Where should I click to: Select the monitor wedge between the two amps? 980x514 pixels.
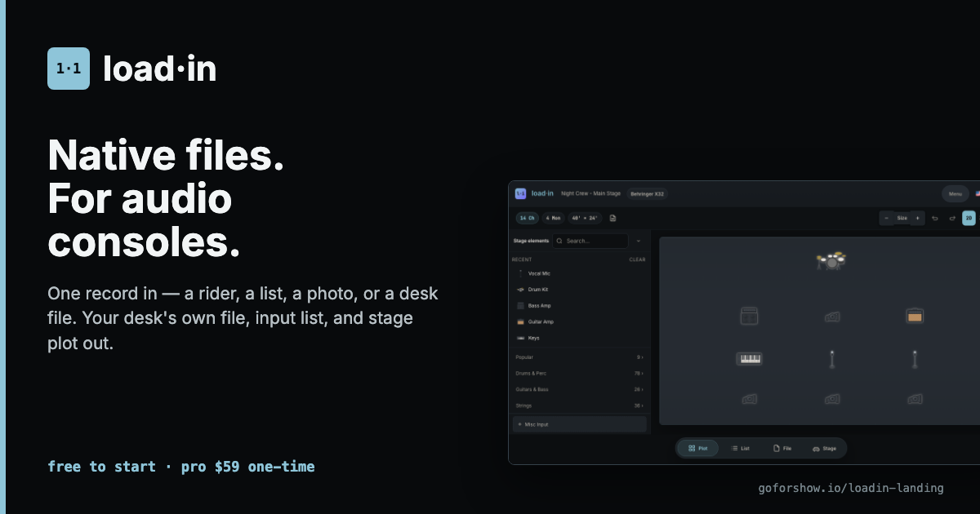click(832, 317)
